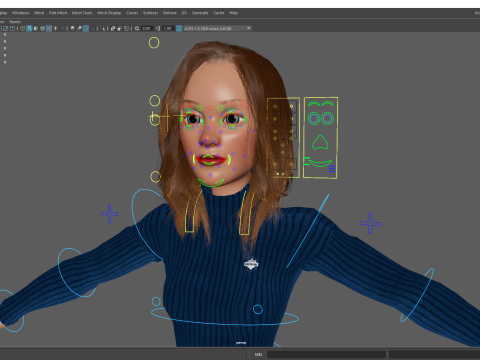Select yellow circle control beside the chin

(x=155, y=177)
